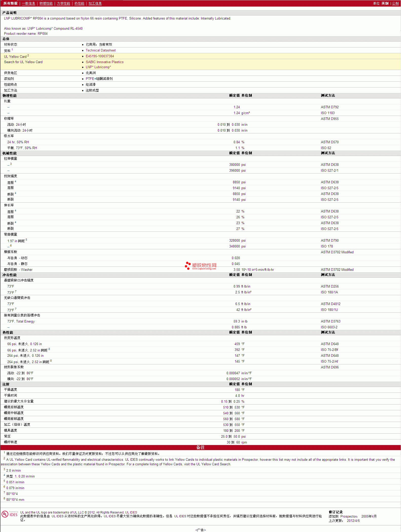The image size is (401, 532).
Task: Switch to the 物理性能 tab
Action: point(46,3)
